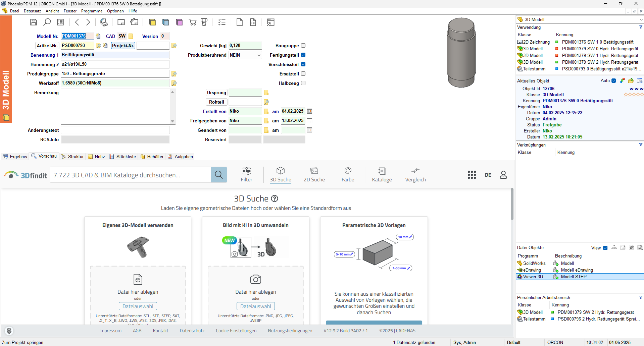Open the Impressum footer link
The height and width of the screenshot is (346, 644).
(110, 331)
